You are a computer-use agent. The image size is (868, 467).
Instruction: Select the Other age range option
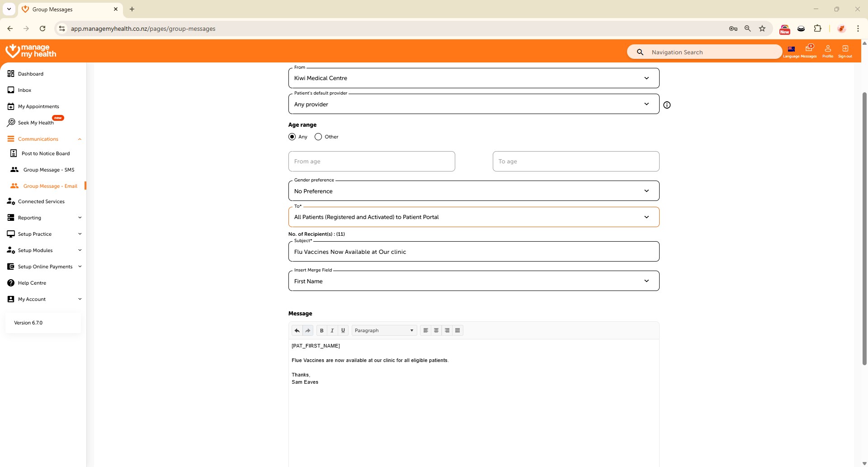click(318, 137)
